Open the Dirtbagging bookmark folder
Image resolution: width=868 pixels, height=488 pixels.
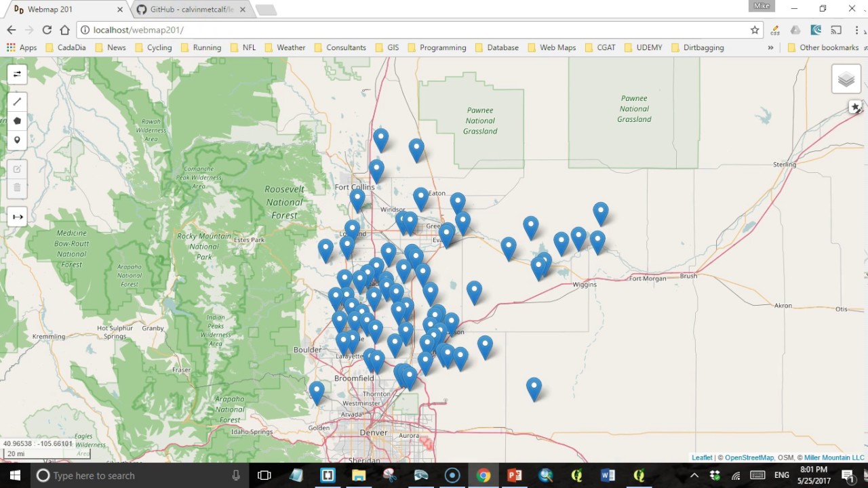698,47
